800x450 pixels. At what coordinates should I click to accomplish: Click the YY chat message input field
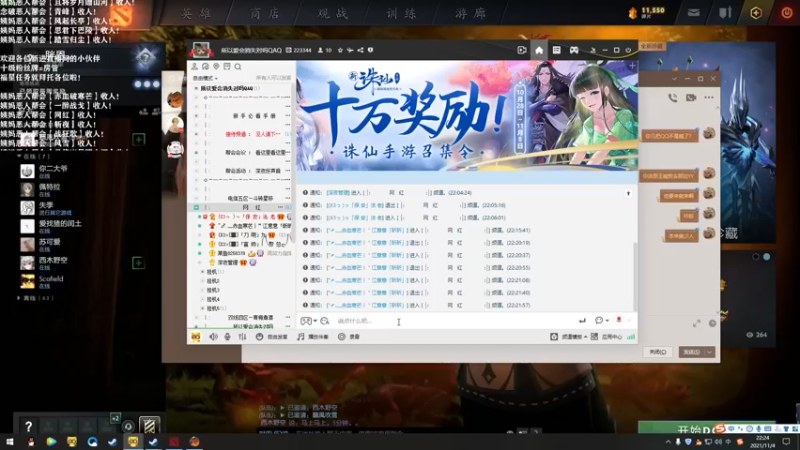tap(454, 321)
